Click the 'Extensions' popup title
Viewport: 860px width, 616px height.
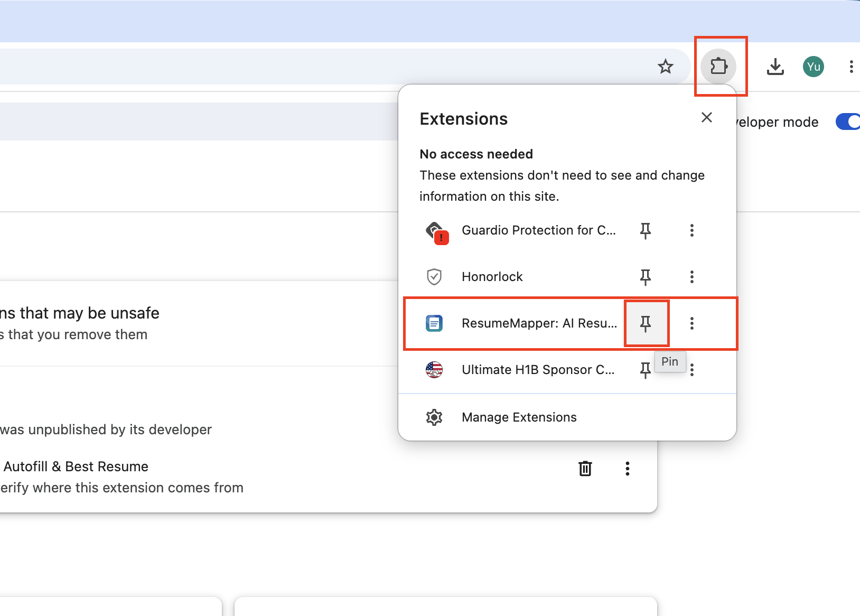[x=464, y=119]
